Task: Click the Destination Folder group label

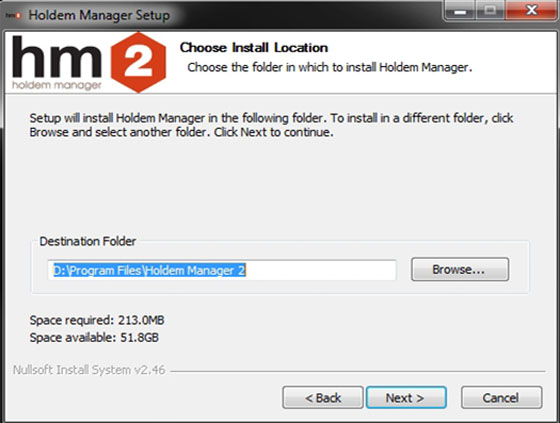Action: (x=88, y=241)
